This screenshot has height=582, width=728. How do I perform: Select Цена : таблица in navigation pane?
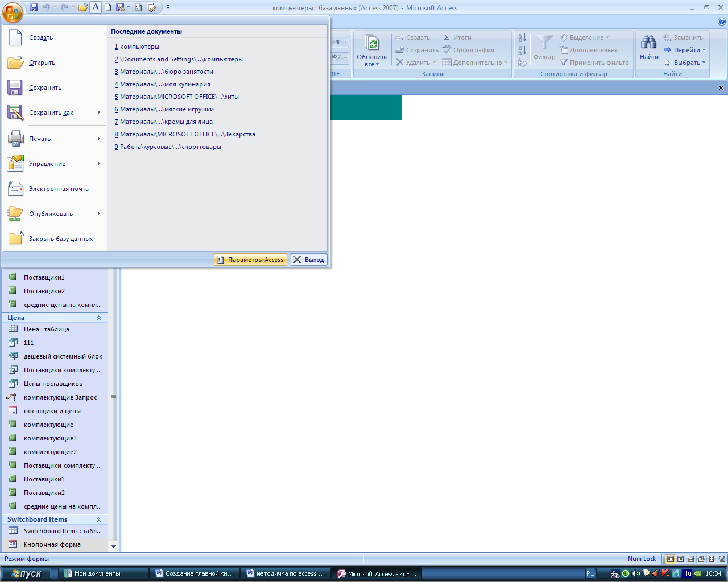pyautogui.click(x=55, y=329)
